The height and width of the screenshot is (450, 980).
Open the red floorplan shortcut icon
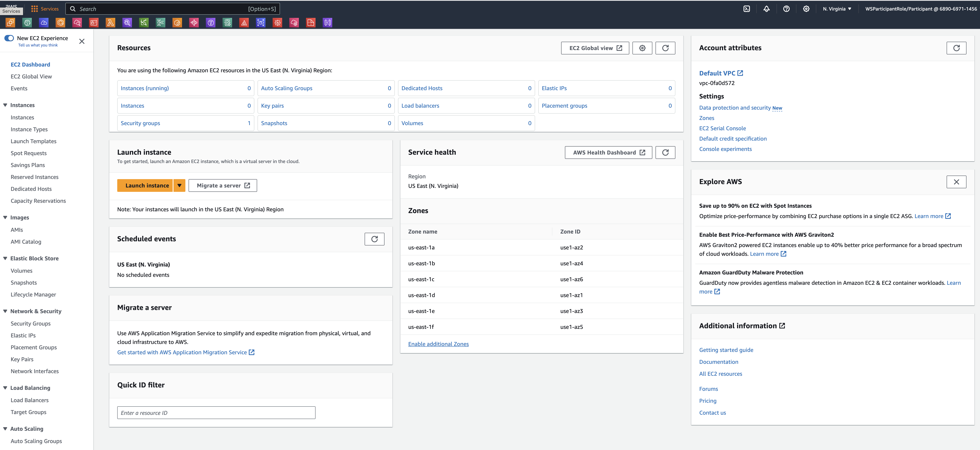311,23
